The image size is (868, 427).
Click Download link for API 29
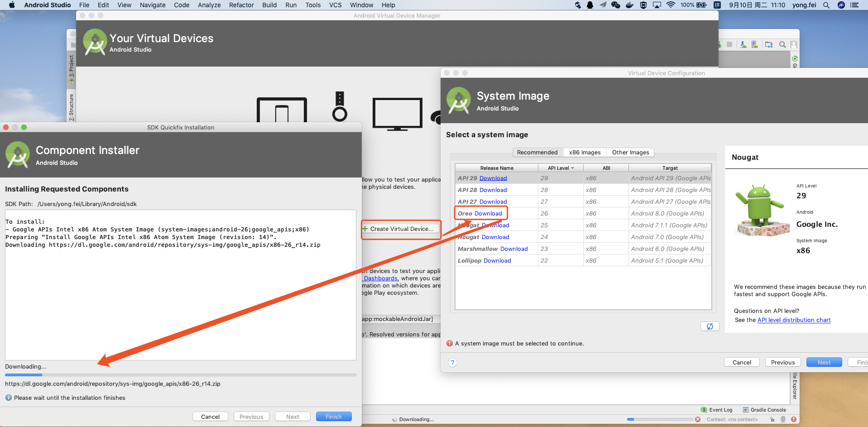[493, 178]
